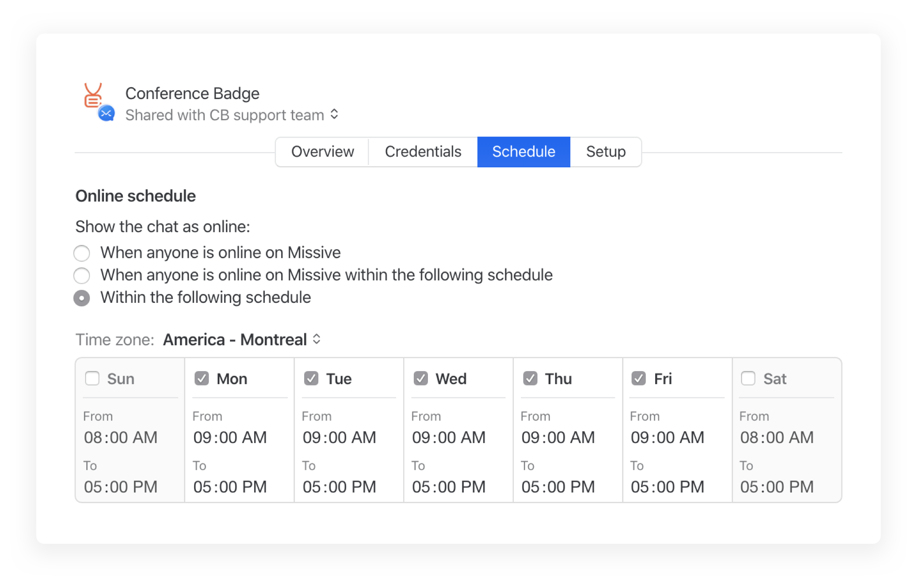Viewport: 917px width, 588px height.
Task: Select 'When anyone is online on Missive'
Action: click(x=81, y=253)
